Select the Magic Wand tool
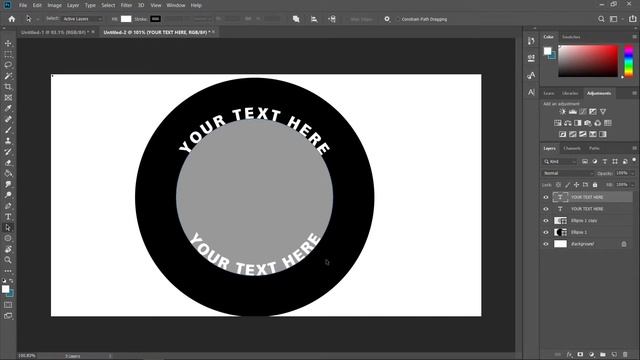Screen dimensions: 640x360 [x=8, y=76]
